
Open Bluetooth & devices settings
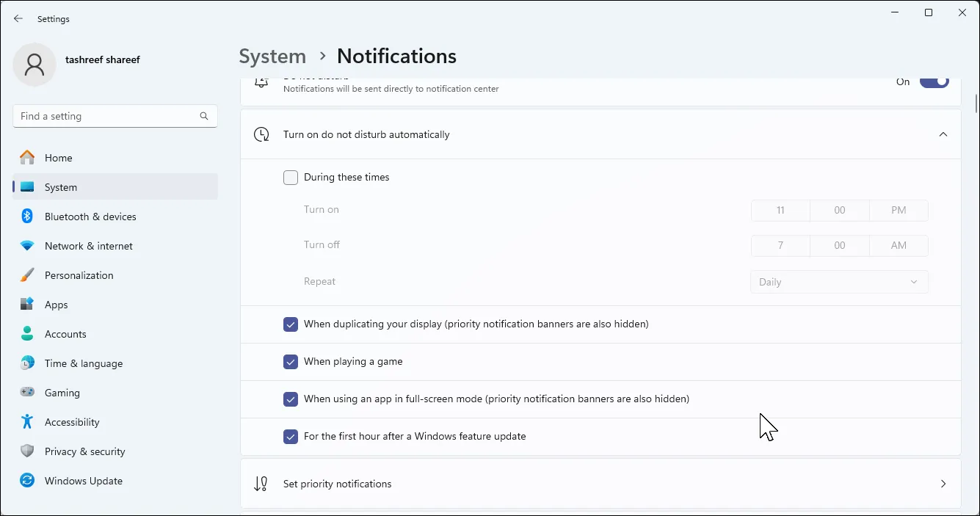(90, 216)
